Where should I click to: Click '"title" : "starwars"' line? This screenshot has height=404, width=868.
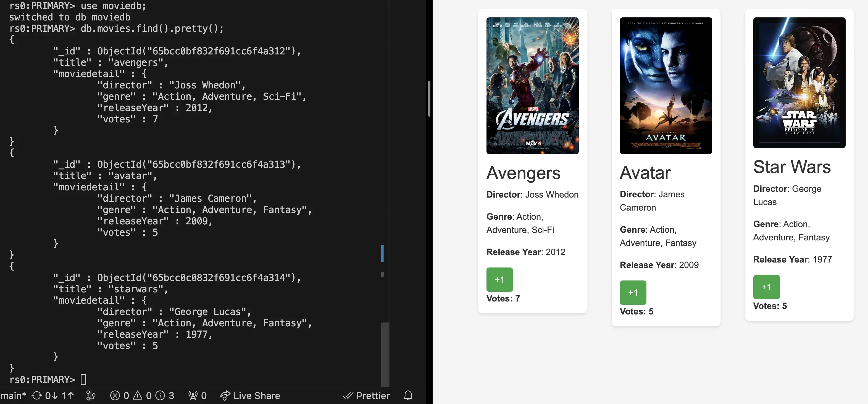click(111, 289)
